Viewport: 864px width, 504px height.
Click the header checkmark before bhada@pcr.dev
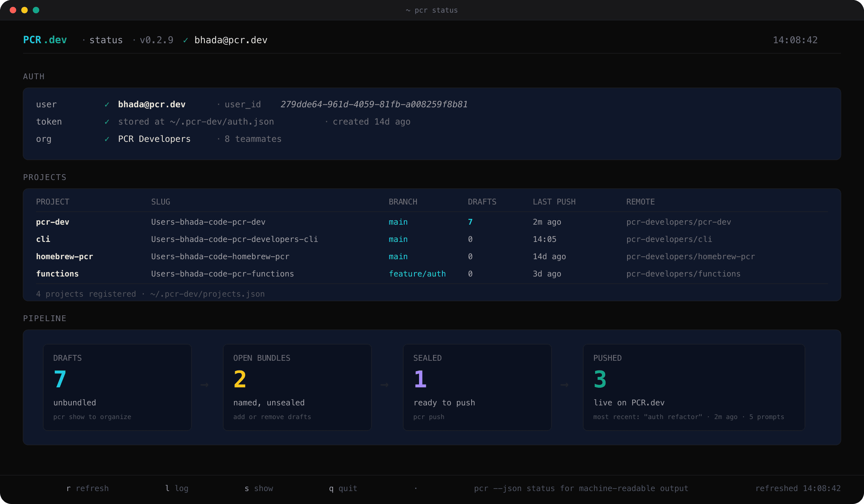[185, 40]
